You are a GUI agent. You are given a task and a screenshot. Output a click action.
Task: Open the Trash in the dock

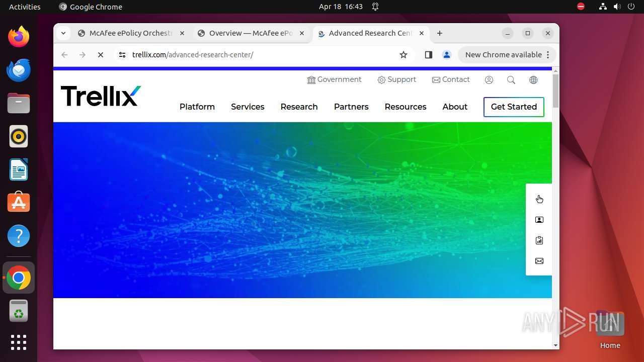pyautogui.click(x=19, y=311)
